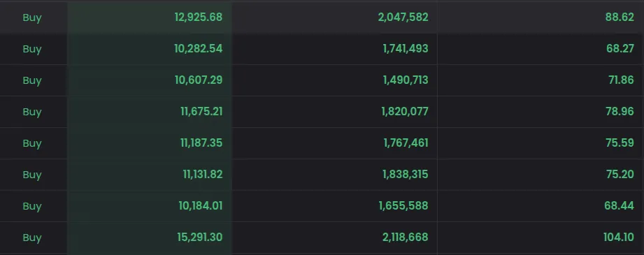Screen dimensions: 644x255
Task: Select the 2,047,582 volume cell
Action: (335, 17)
